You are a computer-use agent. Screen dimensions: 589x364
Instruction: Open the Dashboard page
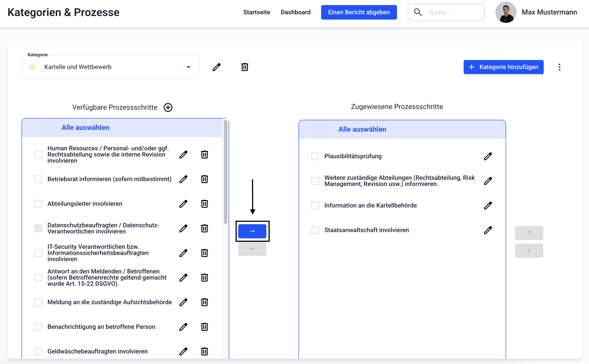click(x=295, y=12)
